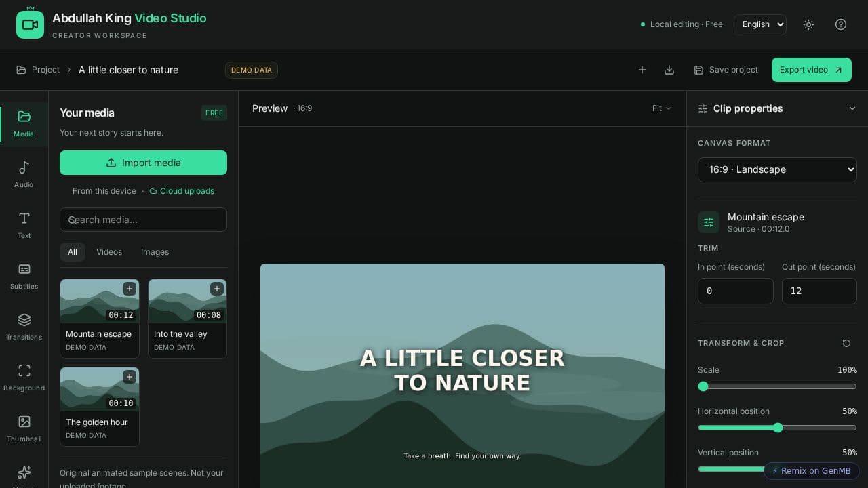Open the preview Fit zoom dropdown
The height and width of the screenshot is (488, 868).
tap(662, 108)
